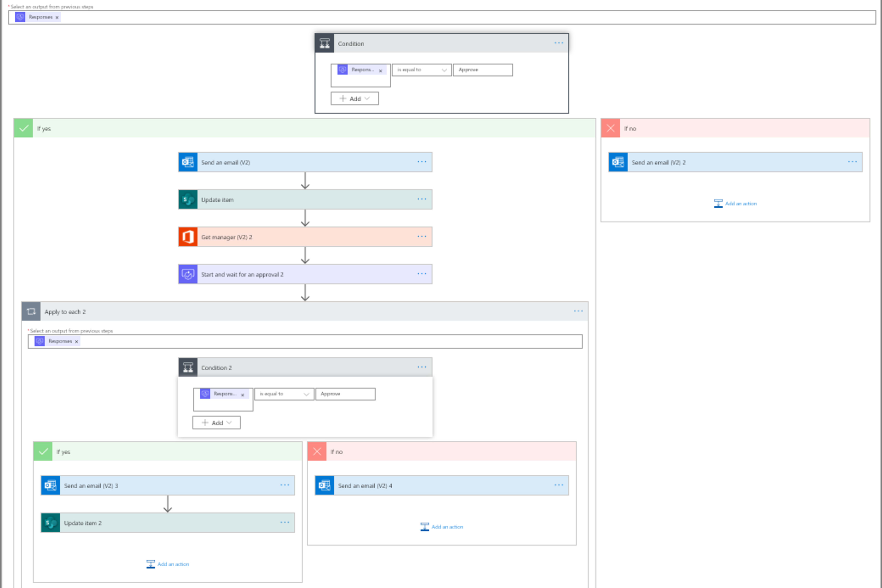Open the Apply to each 2 ellipsis menu
The image size is (882, 588).
pos(578,311)
